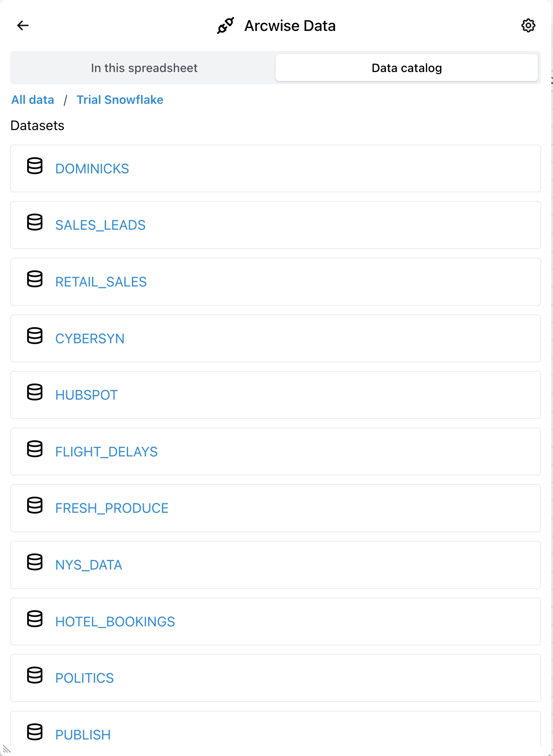Click the database icon beside DOMINICKS
The image size is (553, 756).
pyautogui.click(x=35, y=166)
